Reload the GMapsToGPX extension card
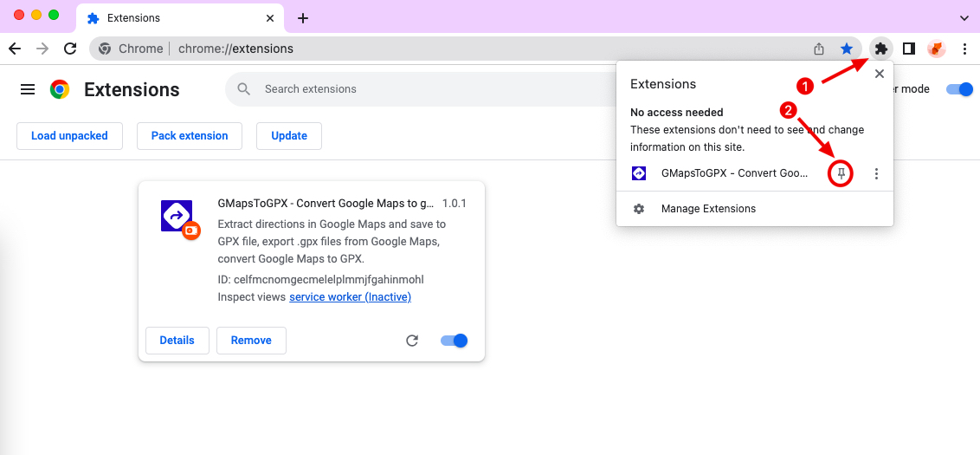This screenshot has width=980, height=455. pos(412,341)
